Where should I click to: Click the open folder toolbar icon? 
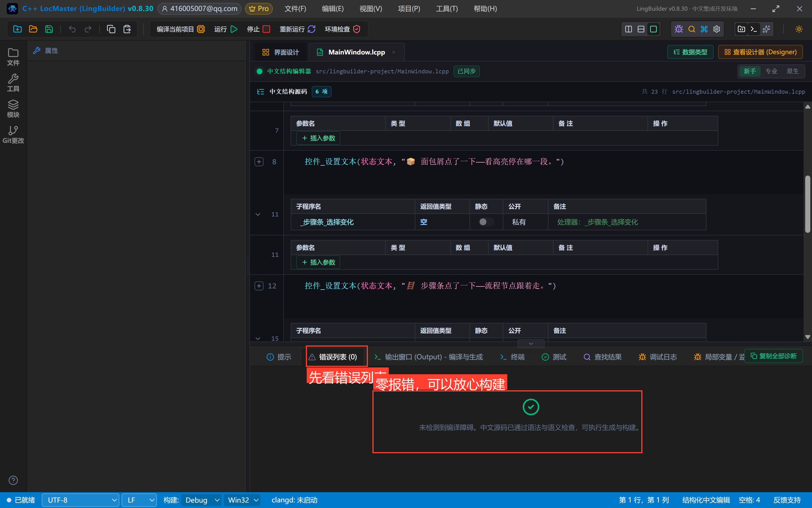tap(33, 29)
